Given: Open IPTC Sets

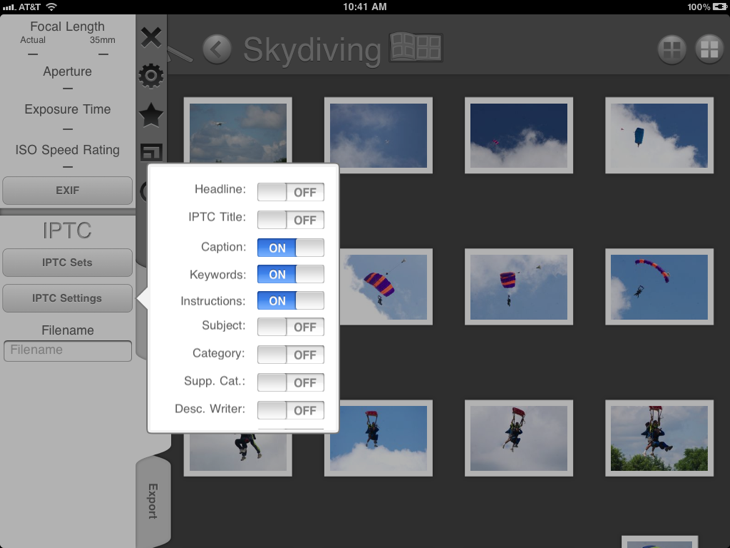Looking at the screenshot, I should pos(67,263).
